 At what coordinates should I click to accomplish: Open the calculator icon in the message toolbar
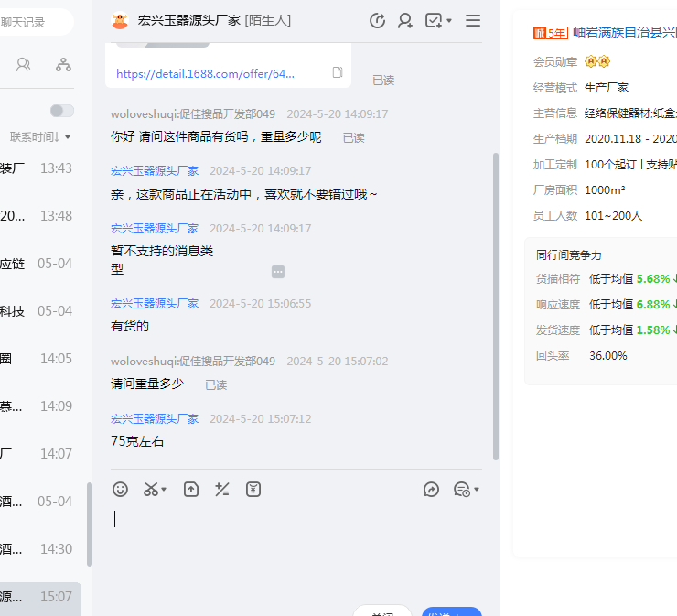221,490
